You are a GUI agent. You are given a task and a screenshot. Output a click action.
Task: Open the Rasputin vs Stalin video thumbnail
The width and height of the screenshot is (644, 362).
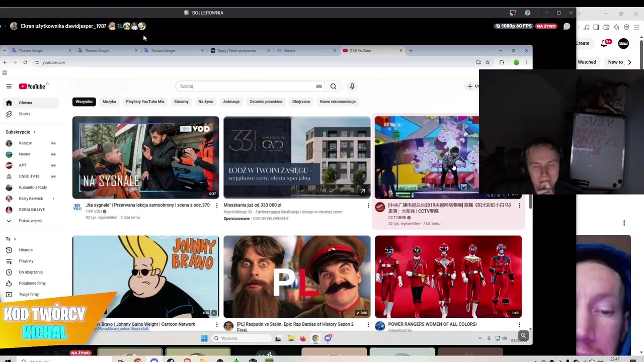pyautogui.click(x=297, y=277)
